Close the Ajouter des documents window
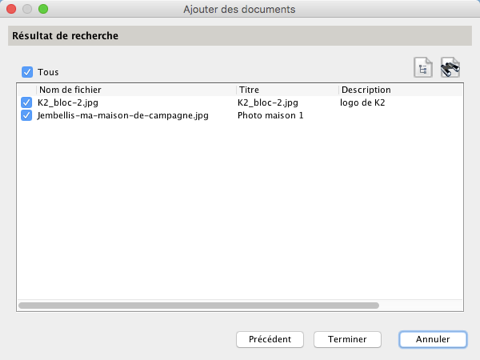Screen dimensions: 480x360 11,9
